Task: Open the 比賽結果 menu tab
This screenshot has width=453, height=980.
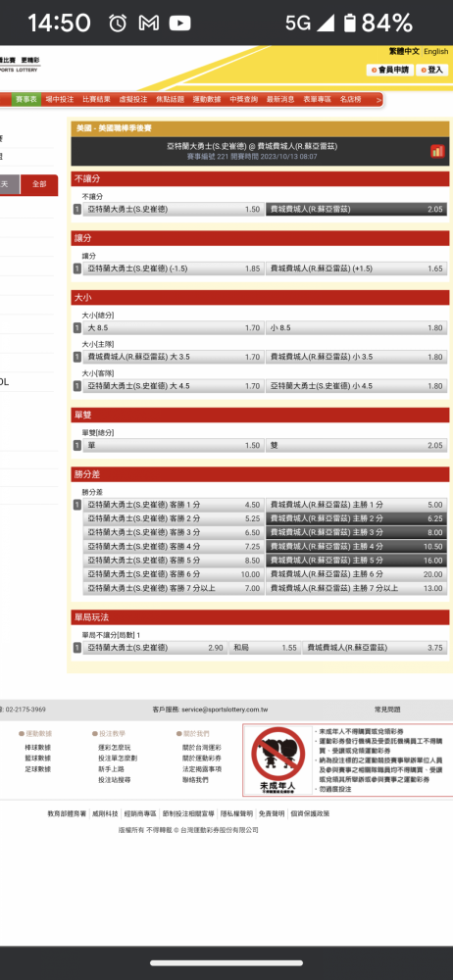Action: 96,99
